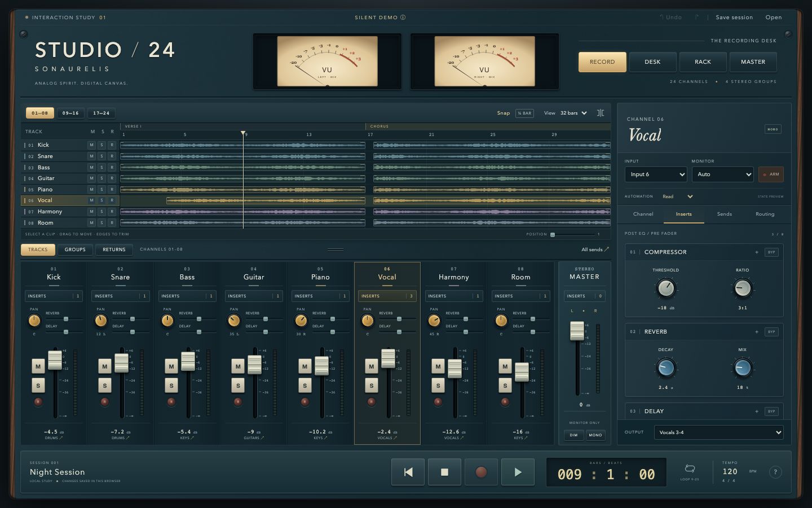Screen dimensions: 812x508
Task: Switch to the Sends tab
Action: click(x=725, y=214)
